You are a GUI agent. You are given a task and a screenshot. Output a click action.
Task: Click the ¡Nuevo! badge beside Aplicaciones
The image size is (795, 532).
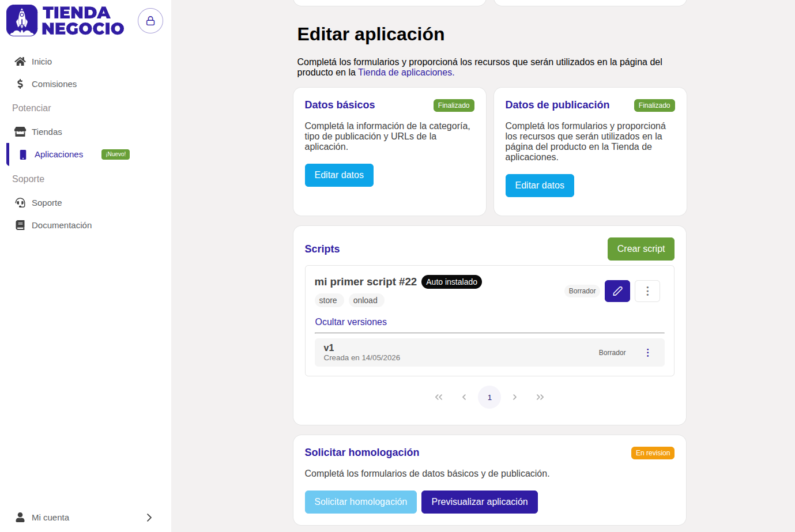[x=115, y=154]
